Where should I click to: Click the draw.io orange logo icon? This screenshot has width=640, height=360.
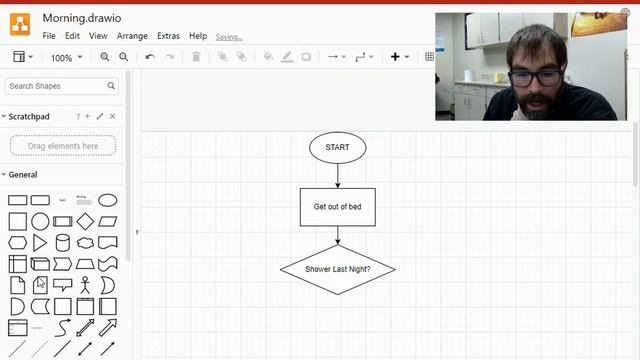20,24
